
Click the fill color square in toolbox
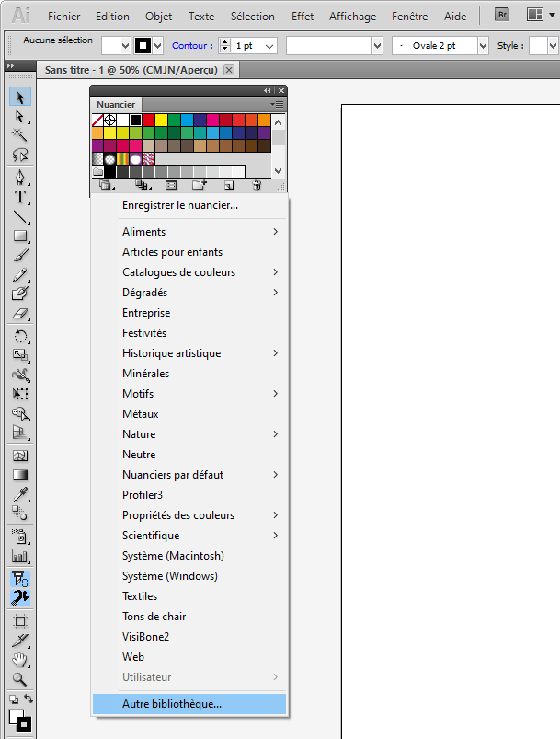click(16, 717)
